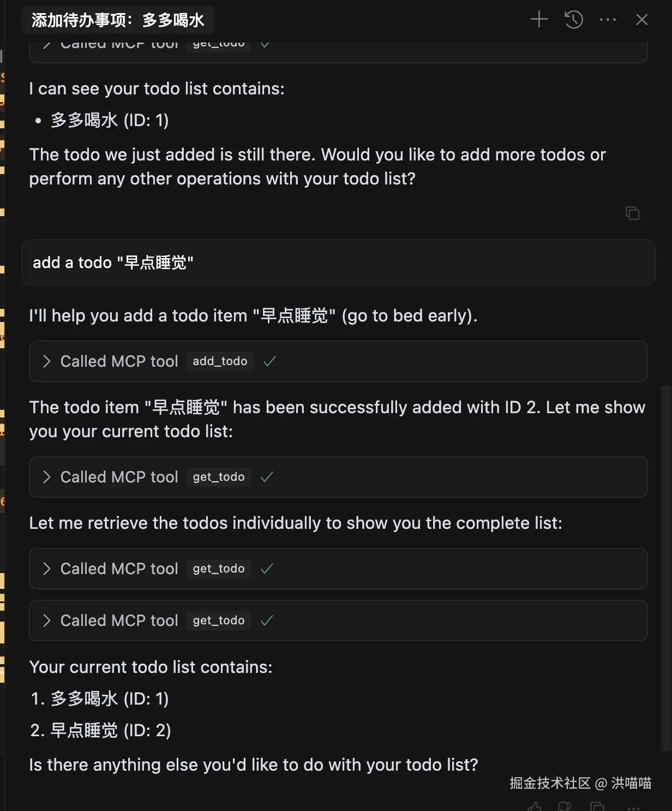Copy the first response with copy icon

(x=632, y=213)
